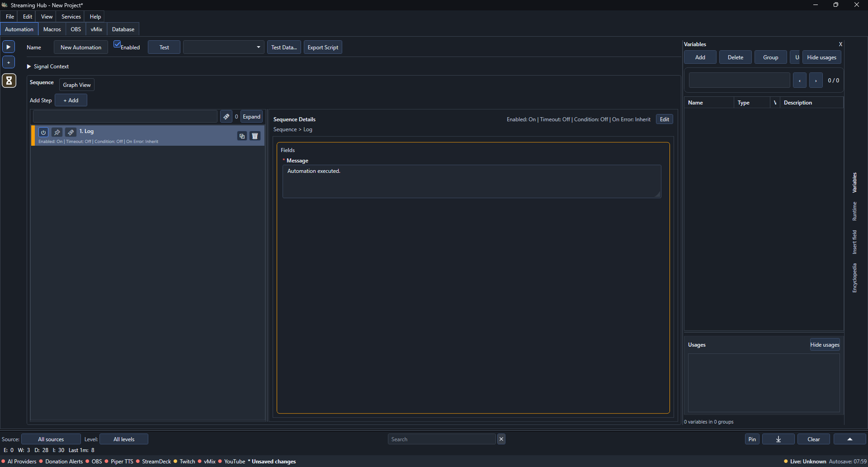Click Edit in Sequence Details
This screenshot has height=467, width=868.
pos(665,119)
